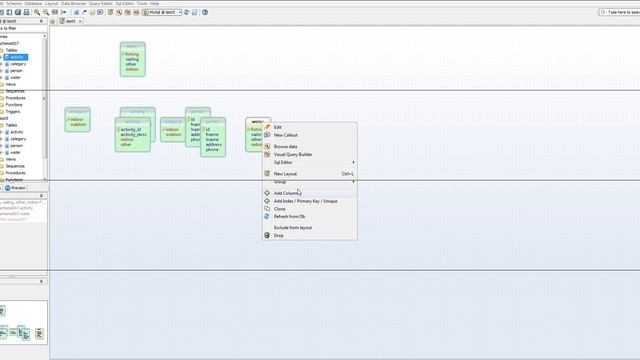Viewport: 640px width, 360px height.
Task: Choose Browse data in the context menu
Action: click(x=310, y=147)
